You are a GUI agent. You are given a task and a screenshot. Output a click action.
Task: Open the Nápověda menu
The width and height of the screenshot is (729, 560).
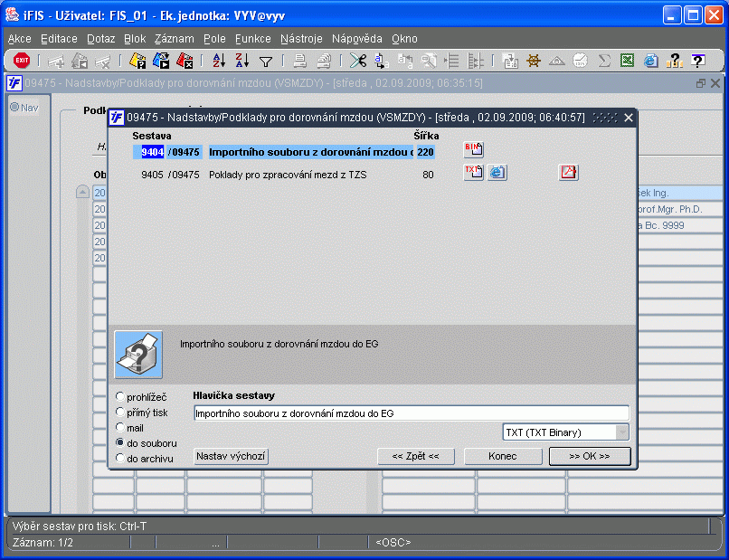click(357, 39)
